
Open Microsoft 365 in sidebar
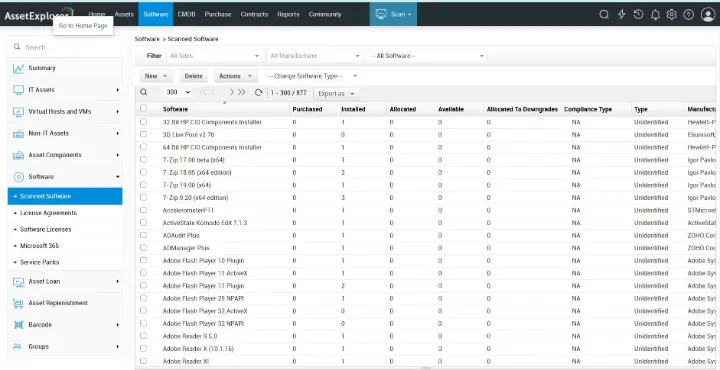39,246
